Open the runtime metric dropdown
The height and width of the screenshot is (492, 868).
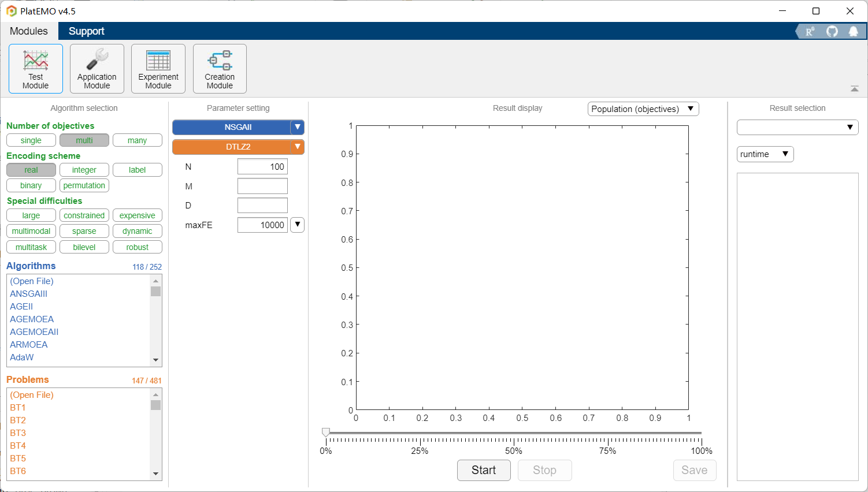pos(765,154)
